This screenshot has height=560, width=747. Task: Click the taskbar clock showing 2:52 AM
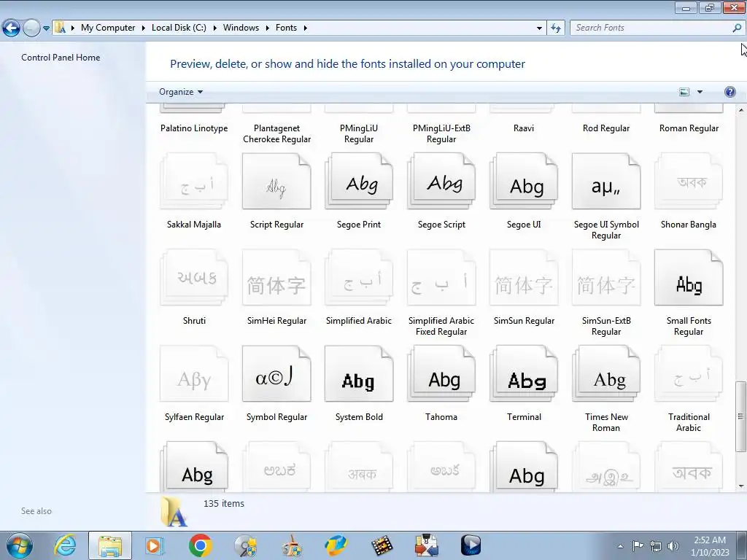point(710,546)
